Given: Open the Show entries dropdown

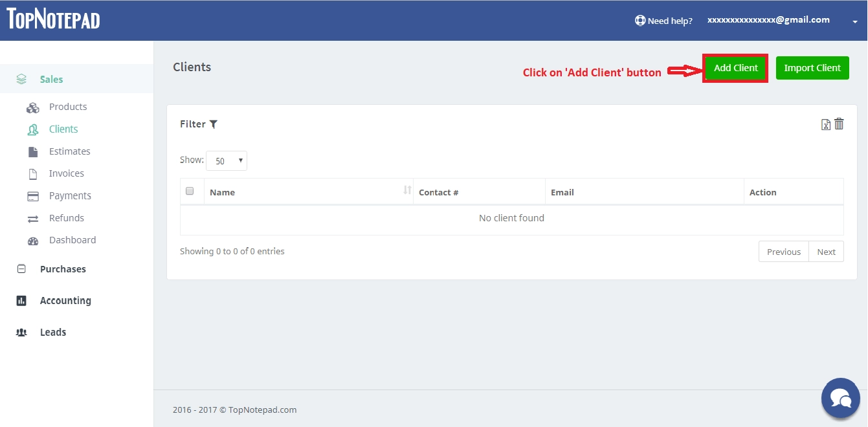Looking at the screenshot, I should click(226, 160).
